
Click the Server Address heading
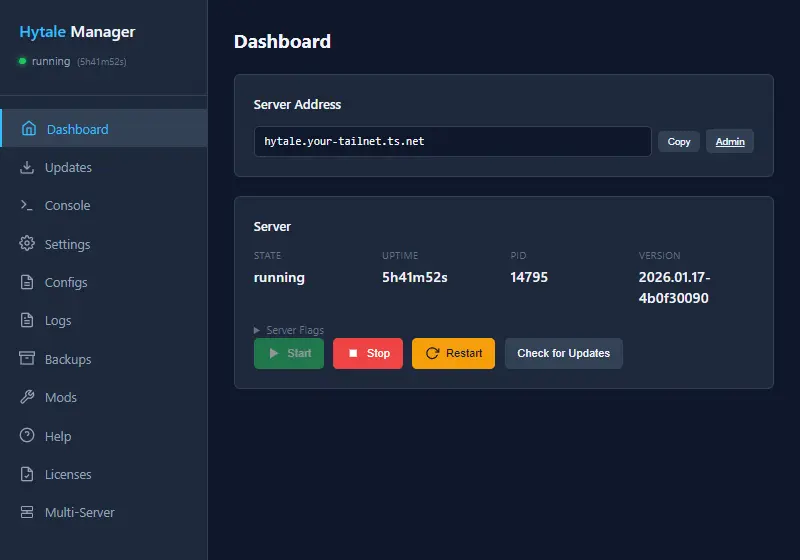click(297, 104)
